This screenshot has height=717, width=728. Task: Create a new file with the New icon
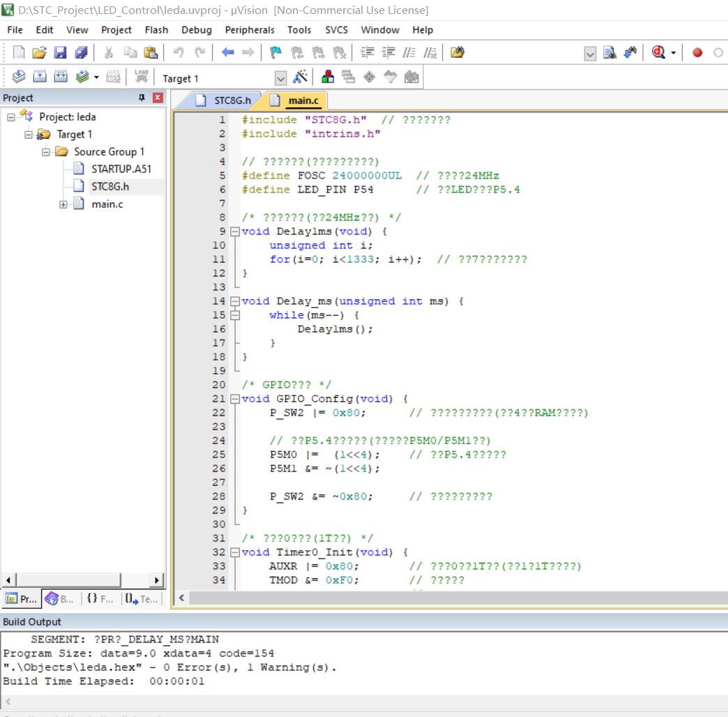[x=19, y=52]
